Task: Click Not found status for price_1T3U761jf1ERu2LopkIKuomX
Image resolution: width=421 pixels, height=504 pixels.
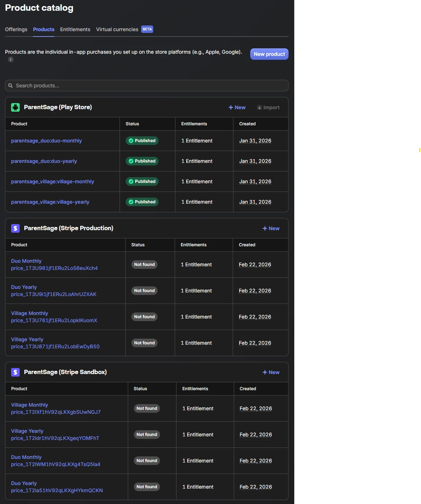Action: click(144, 317)
